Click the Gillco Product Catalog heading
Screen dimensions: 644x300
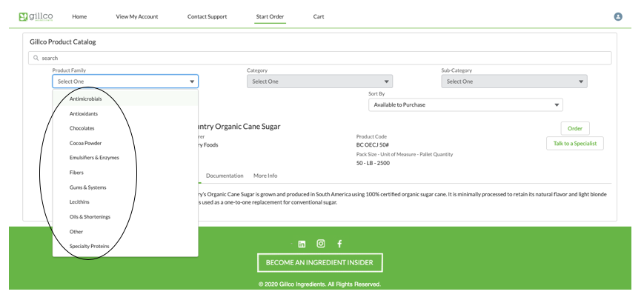[x=63, y=42]
